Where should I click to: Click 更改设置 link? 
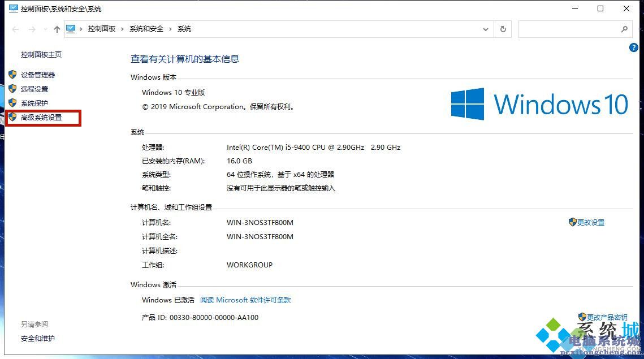point(591,223)
